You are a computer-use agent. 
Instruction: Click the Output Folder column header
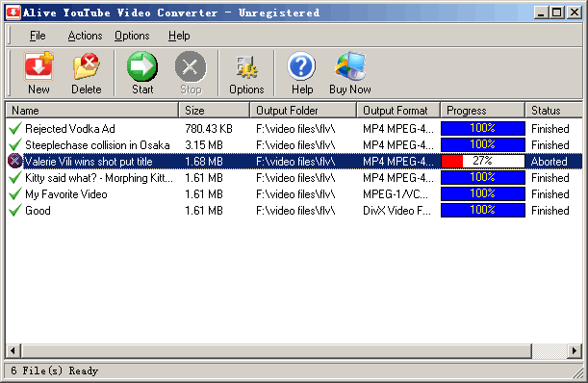(x=303, y=111)
